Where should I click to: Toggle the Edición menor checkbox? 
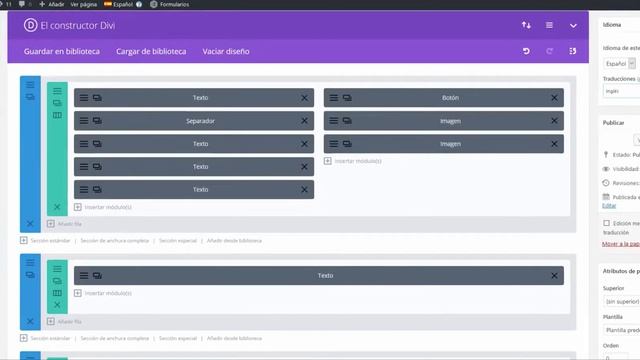click(607, 223)
